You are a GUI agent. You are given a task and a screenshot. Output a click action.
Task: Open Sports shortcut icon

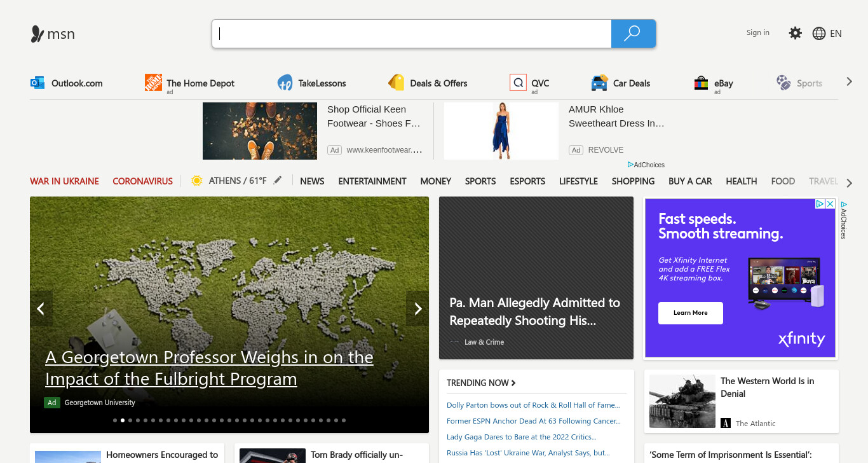[783, 82]
